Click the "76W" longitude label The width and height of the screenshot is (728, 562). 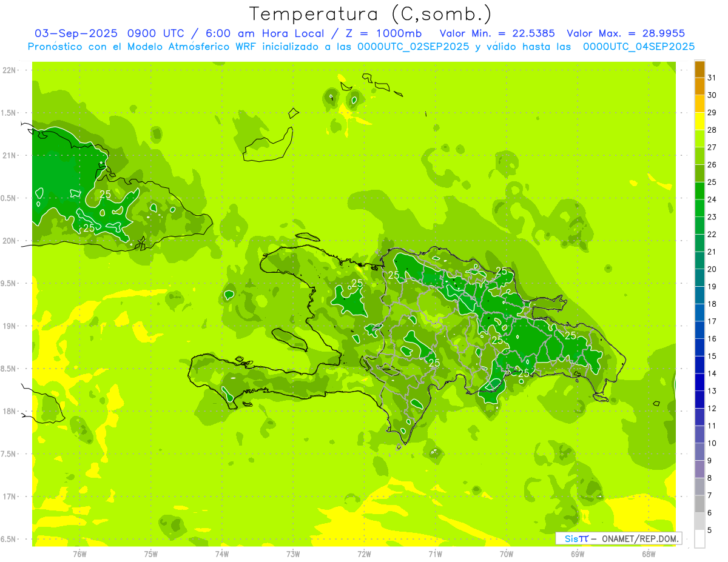point(80,554)
